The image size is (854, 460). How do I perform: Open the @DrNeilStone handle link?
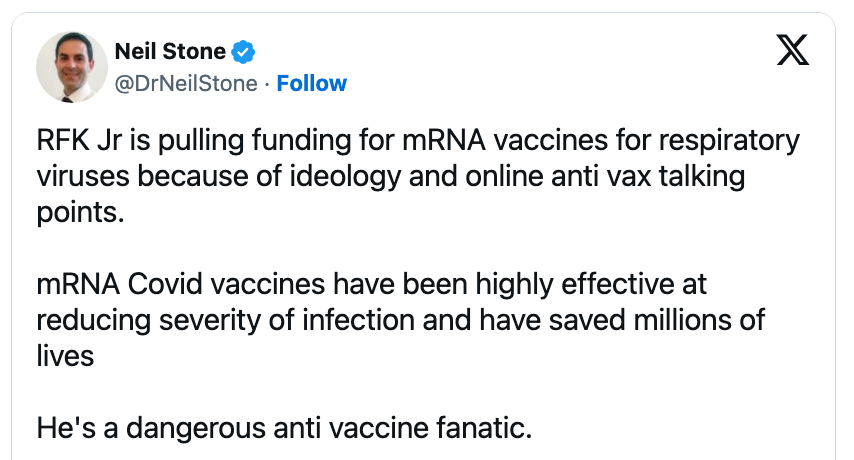pos(187,84)
